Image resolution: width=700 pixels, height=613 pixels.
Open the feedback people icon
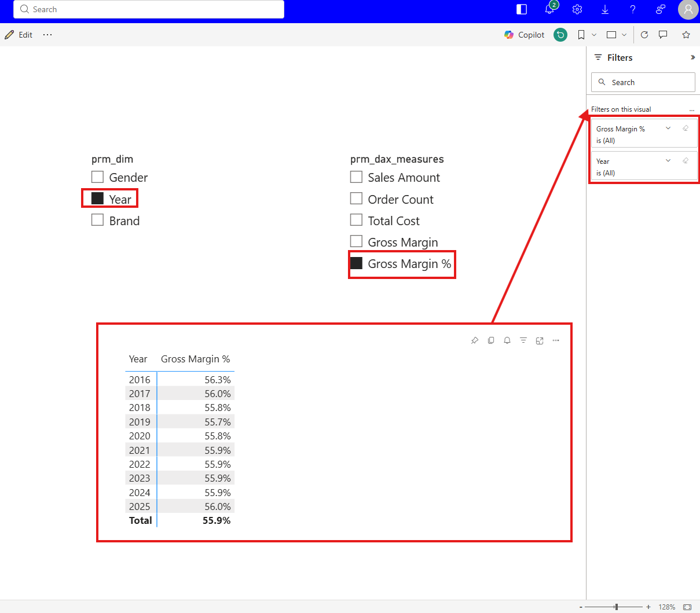click(x=661, y=9)
